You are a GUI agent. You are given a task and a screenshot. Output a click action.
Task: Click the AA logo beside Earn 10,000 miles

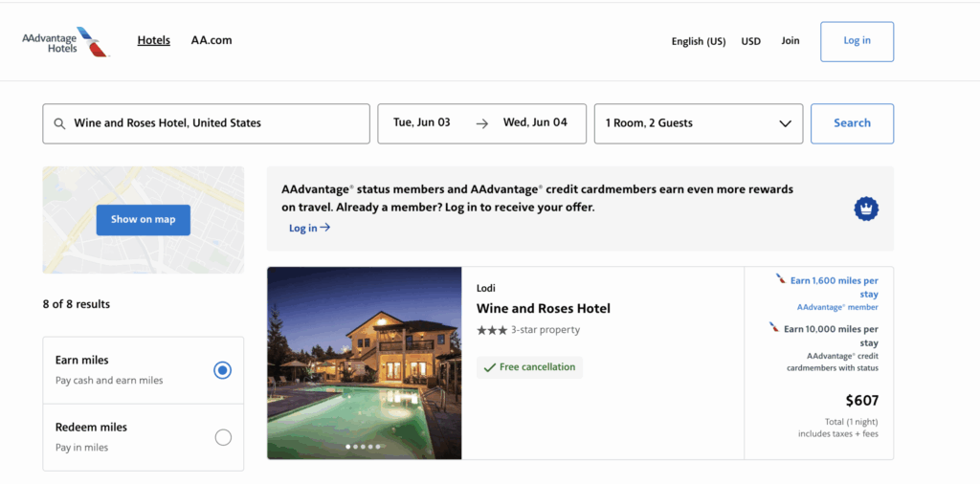774,328
